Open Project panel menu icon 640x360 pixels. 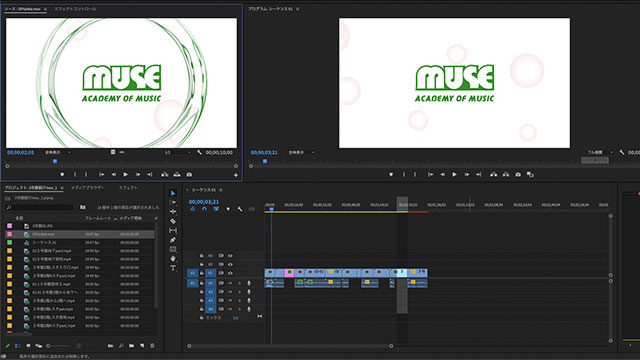tap(62, 188)
